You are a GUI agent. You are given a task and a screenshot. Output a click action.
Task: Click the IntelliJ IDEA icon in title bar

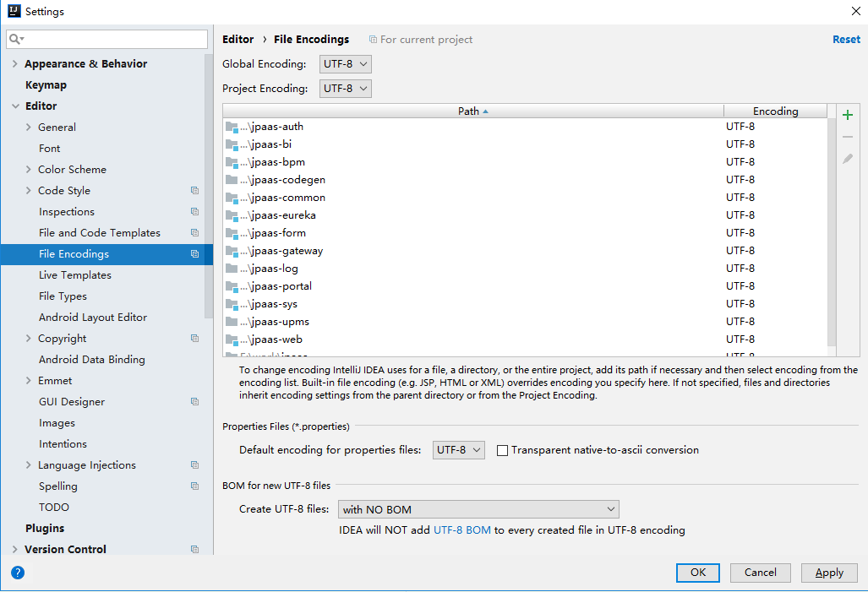(x=14, y=11)
